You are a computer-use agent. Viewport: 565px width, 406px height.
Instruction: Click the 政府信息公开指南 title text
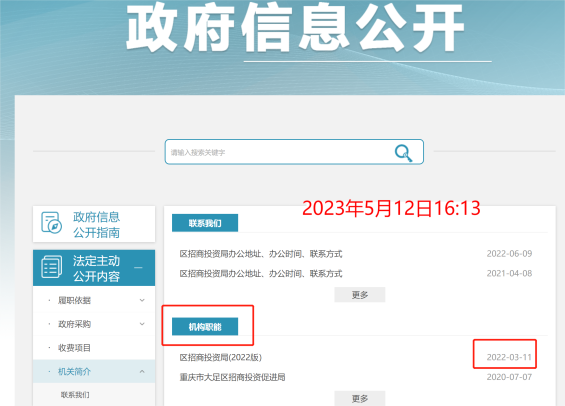96,224
